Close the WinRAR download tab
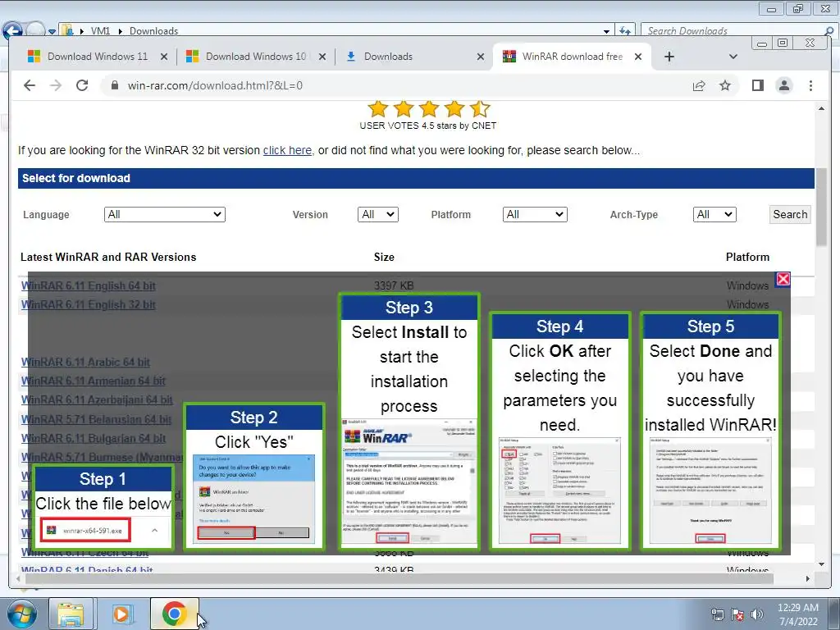 pos(638,57)
